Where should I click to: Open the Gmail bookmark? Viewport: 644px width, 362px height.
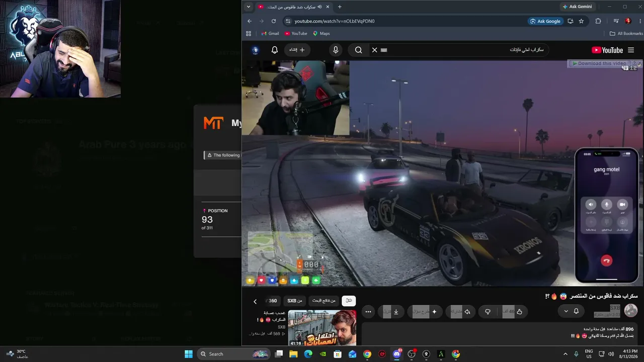pos(270,34)
